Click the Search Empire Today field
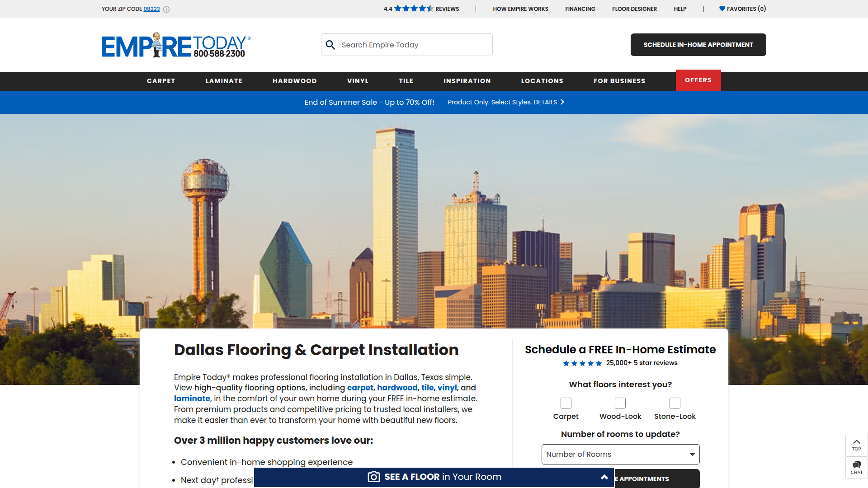This screenshot has width=868, height=488. [407, 45]
